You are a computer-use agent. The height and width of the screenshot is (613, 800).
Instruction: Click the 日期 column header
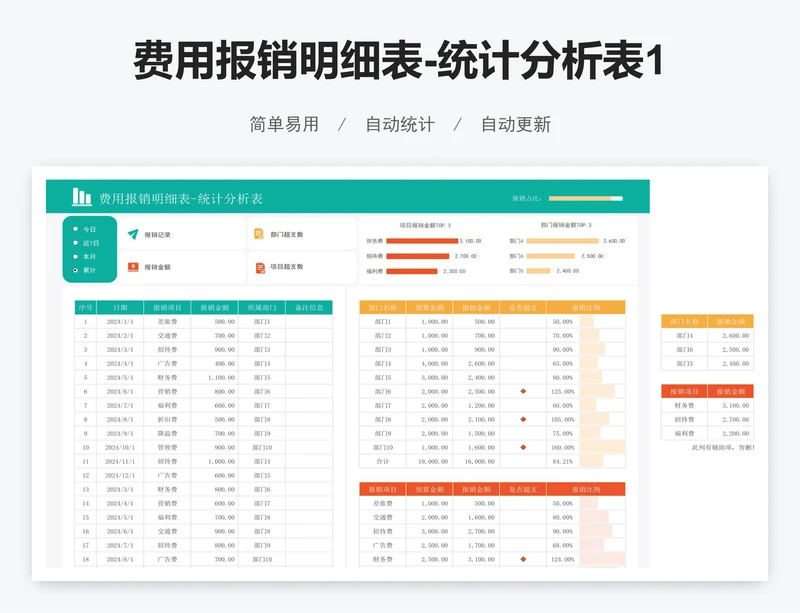pos(120,307)
